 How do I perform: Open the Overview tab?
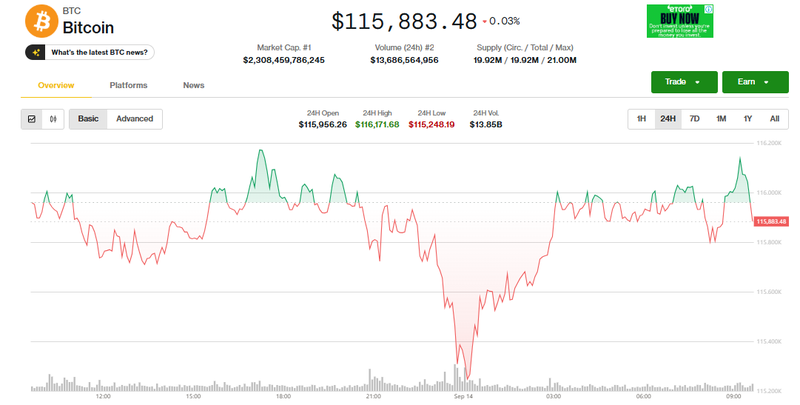point(56,86)
